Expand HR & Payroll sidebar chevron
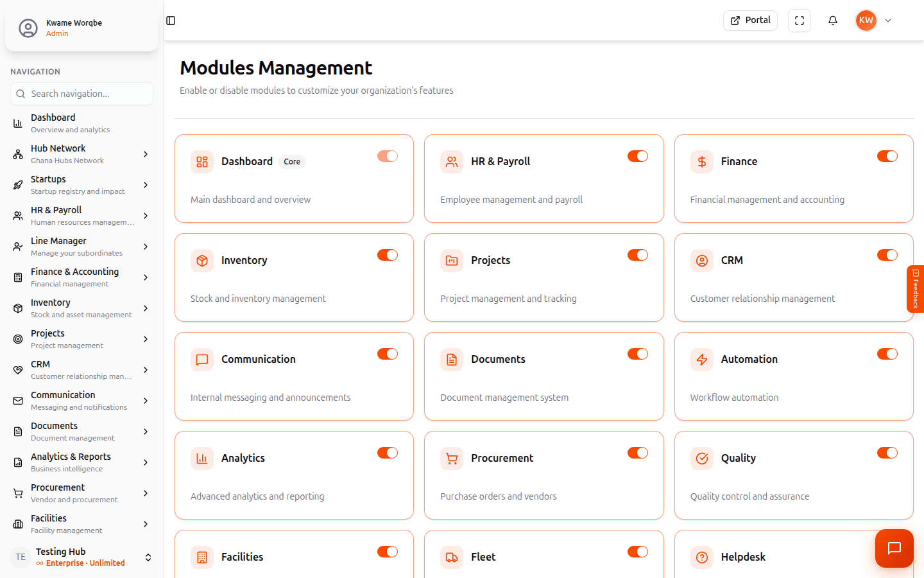Screen dimensions: 924x578 click(x=146, y=216)
